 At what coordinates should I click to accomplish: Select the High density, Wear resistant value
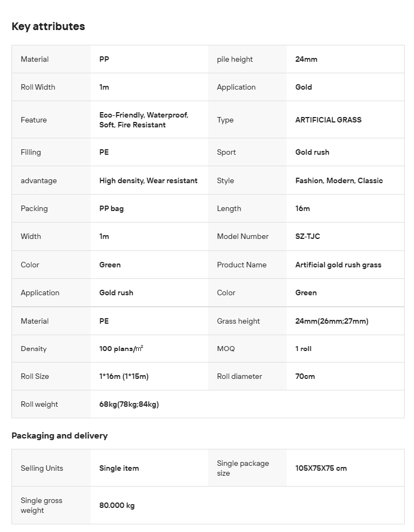tap(148, 180)
